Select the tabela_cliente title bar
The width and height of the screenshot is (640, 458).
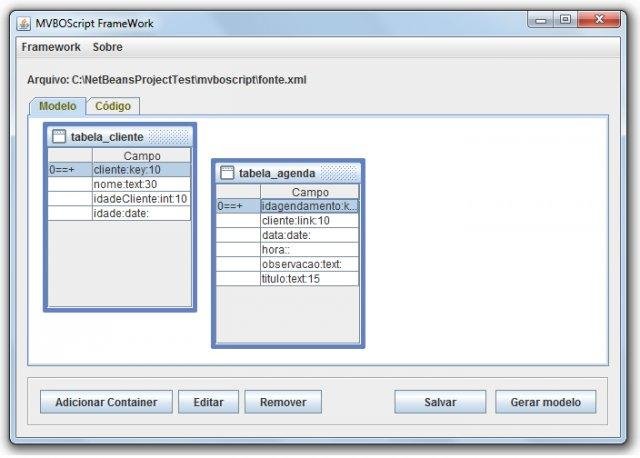[x=120, y=136]
